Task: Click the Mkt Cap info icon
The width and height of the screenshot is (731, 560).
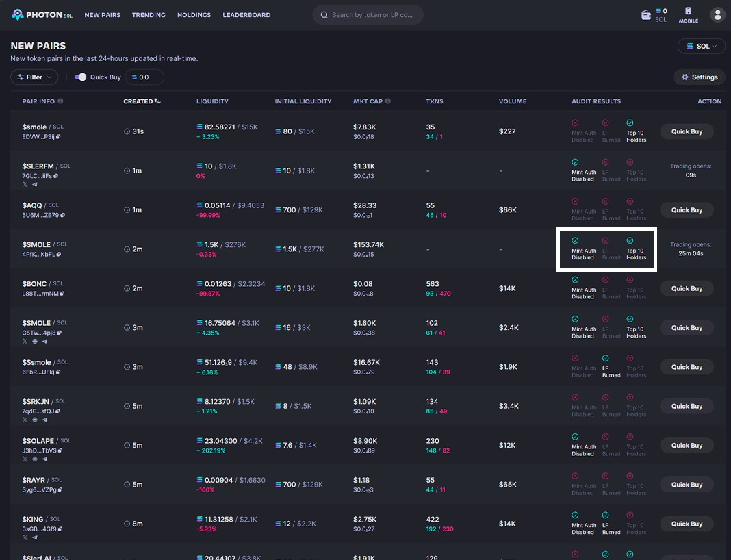Action: click(x=388, y=101)
